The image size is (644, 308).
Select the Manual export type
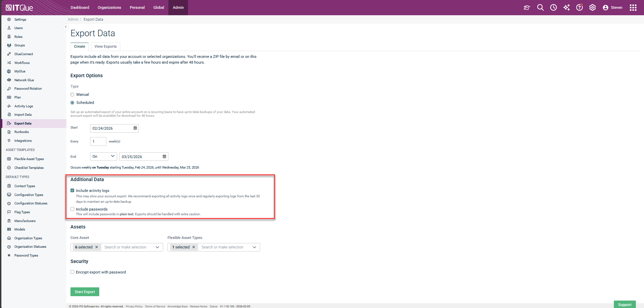(x=72, y=95)
